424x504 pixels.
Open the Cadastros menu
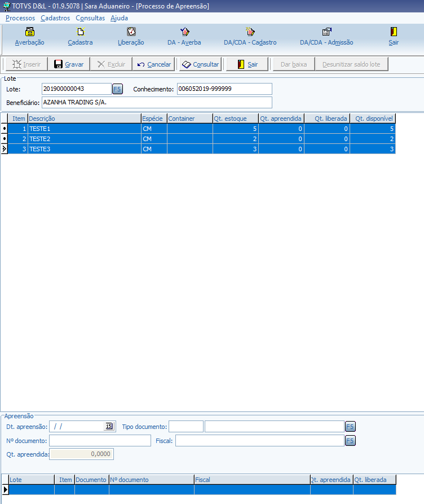pos(55,18)
